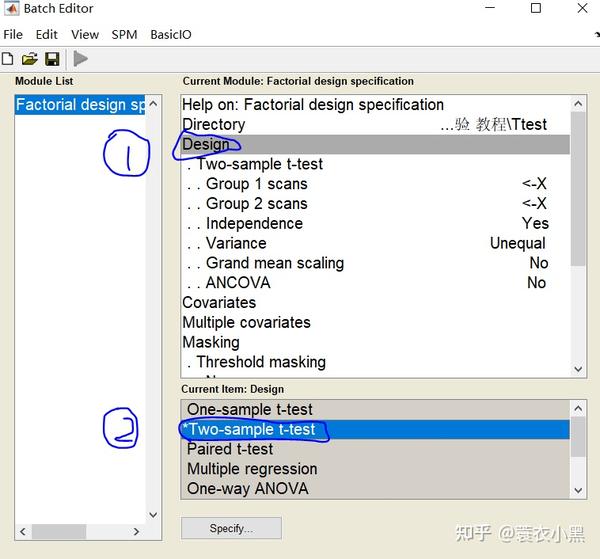
Task: Click scrollbar thumb of module settings list
Action: [x=578, y=188]
